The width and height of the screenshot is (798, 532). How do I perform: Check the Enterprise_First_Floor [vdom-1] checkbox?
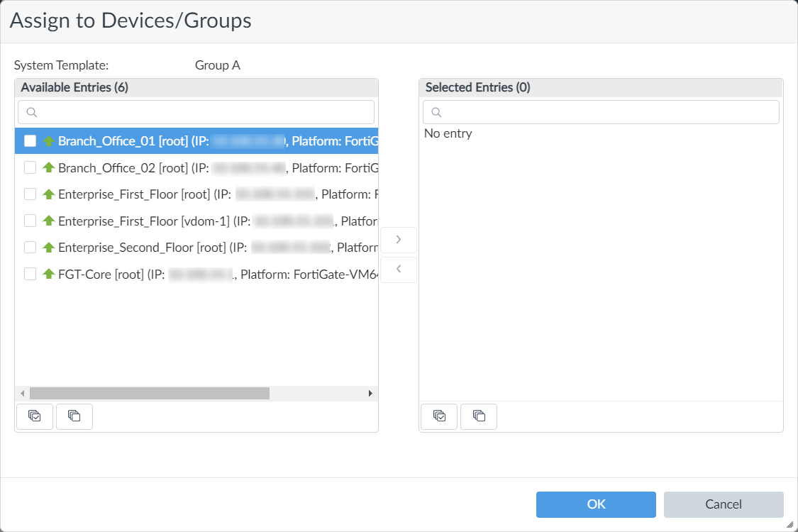[x=30, y=221]
